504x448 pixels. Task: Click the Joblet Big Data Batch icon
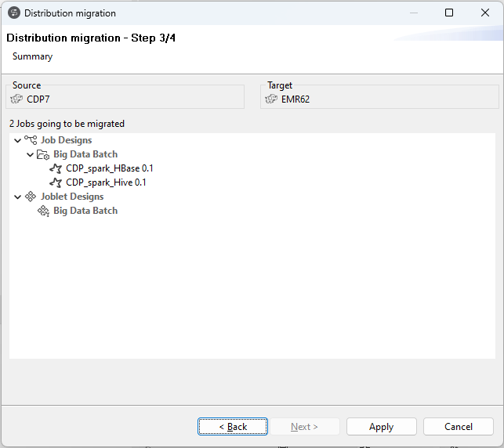click(43, 211)
